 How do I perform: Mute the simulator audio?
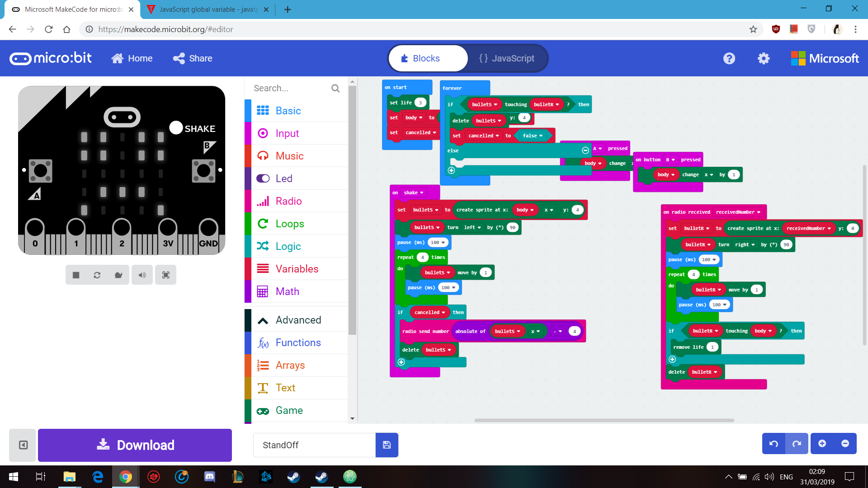pos(142,275)
